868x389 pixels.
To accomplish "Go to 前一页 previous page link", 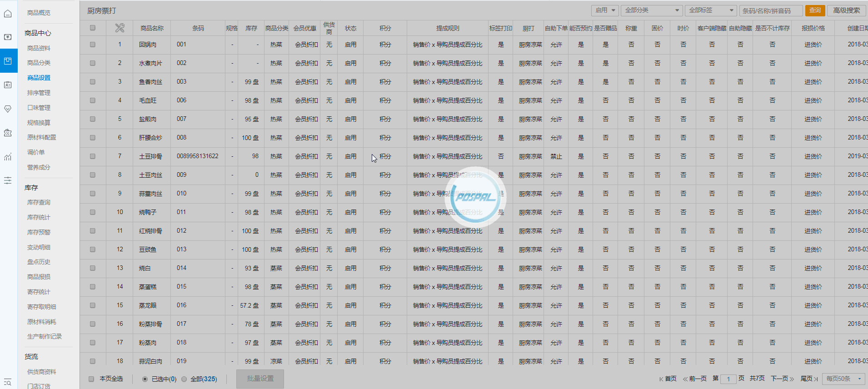I will [x=694, y=379].
